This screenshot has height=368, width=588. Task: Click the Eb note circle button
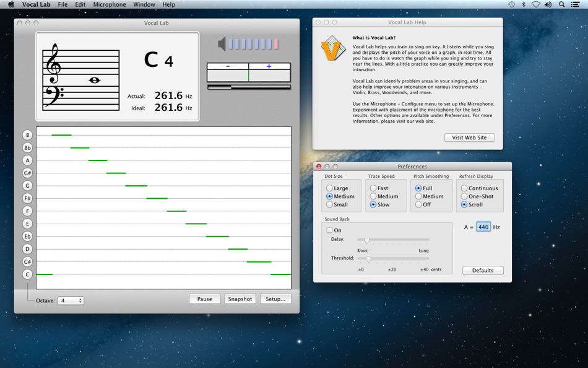pyautogui.click(x=27, y=236)
